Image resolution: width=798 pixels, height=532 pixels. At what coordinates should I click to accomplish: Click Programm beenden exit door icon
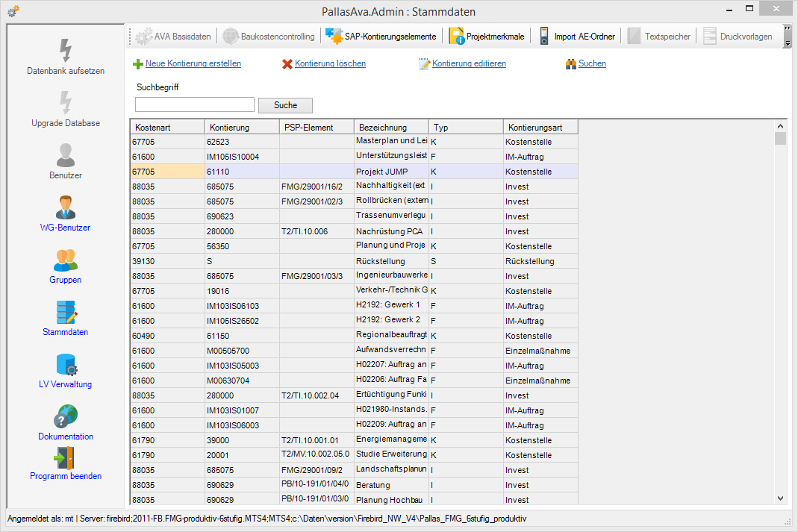pyautogui.click(x=65, y=457)
